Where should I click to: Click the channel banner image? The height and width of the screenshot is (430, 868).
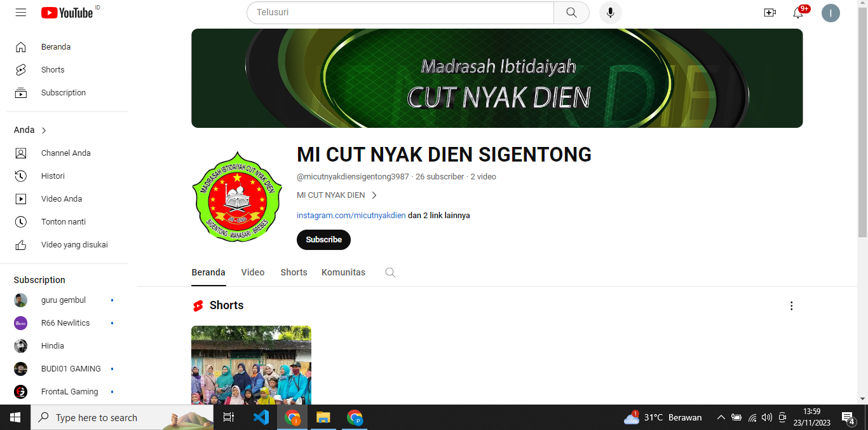point(497,78)
